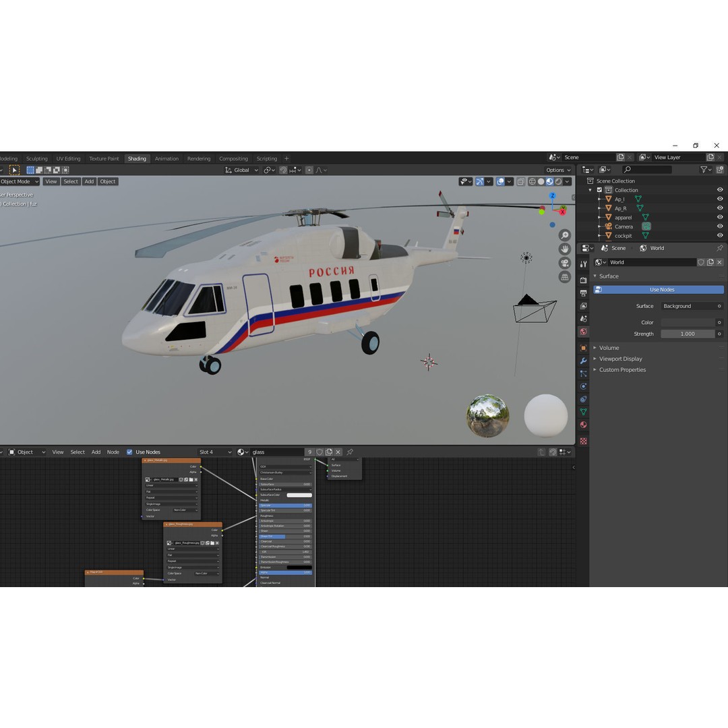Open the Modifiers wrench properties tab
The image size is (728, 728).
click(x=584, y=361)
